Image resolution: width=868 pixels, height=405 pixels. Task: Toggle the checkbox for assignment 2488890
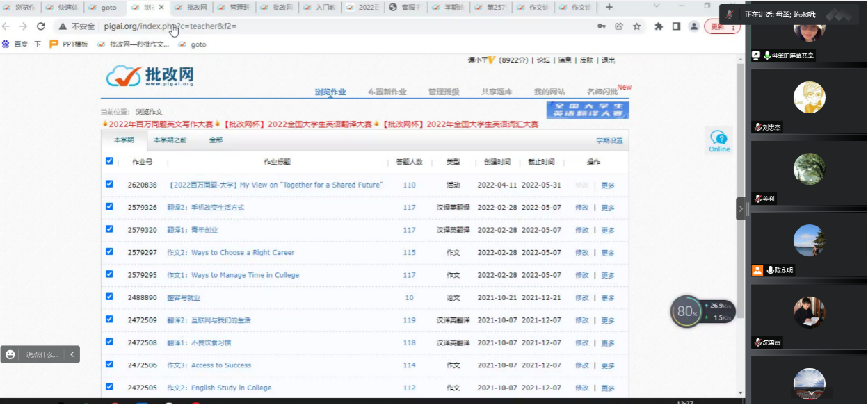click(x=109, y=297)
